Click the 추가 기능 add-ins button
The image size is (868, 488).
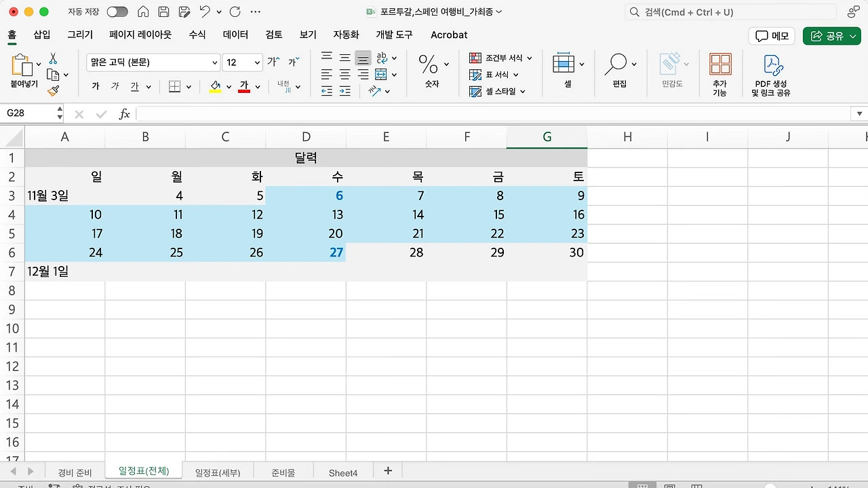[720, 74]
